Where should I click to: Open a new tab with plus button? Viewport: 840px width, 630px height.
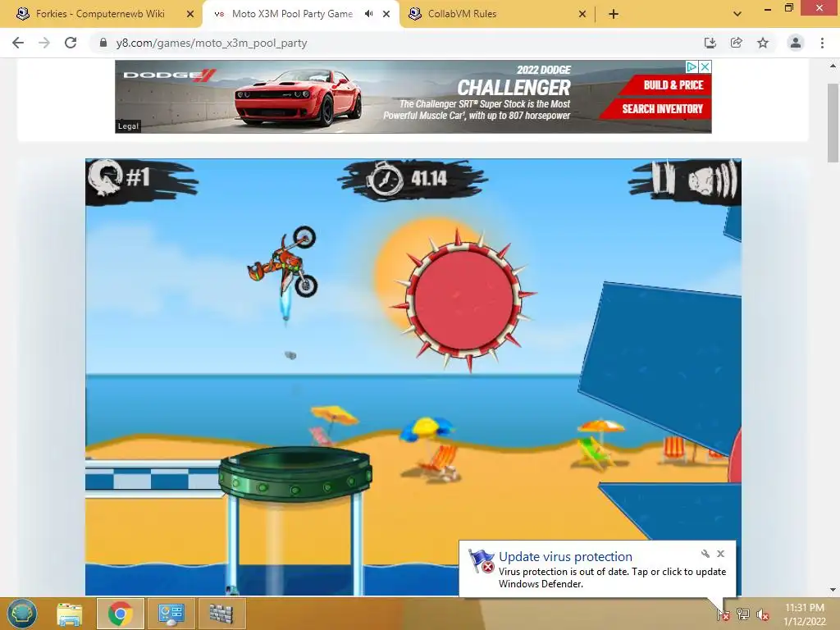point(614,14)
